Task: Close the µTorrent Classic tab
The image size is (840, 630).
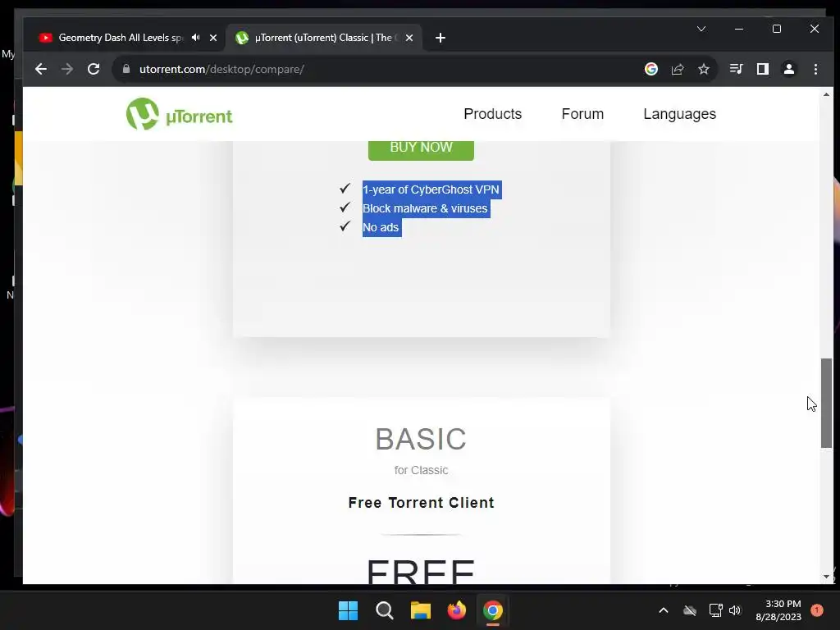Action: tap(409, 38)
